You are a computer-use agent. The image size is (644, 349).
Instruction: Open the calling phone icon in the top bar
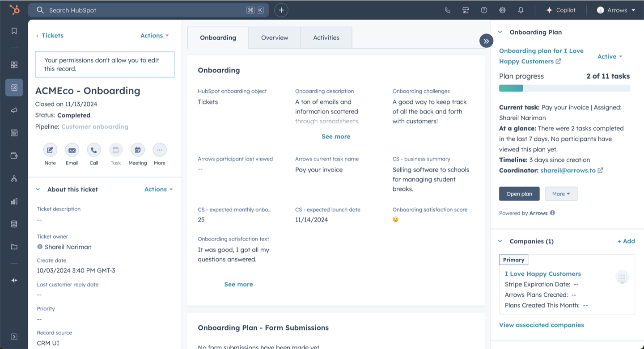[x=447, y=10]
